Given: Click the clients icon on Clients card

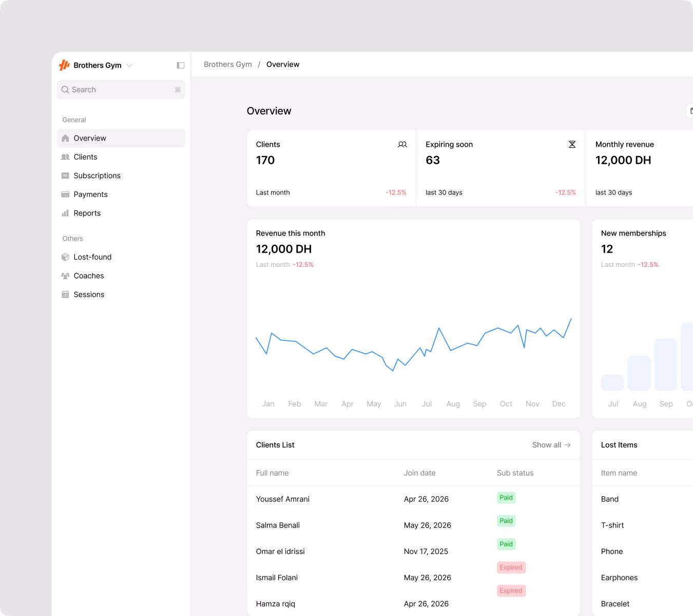Looking at the screenshot, I should tap(402, 145).
